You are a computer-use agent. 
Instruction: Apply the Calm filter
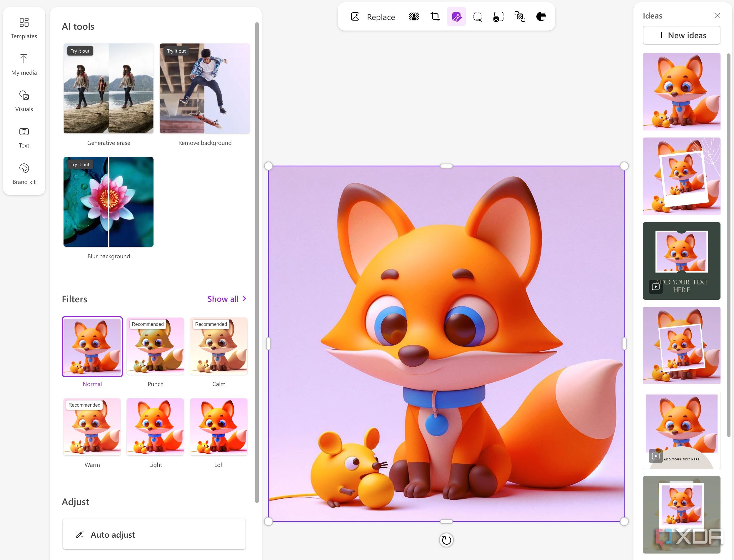pyautogui.click(x=218, y=346)
